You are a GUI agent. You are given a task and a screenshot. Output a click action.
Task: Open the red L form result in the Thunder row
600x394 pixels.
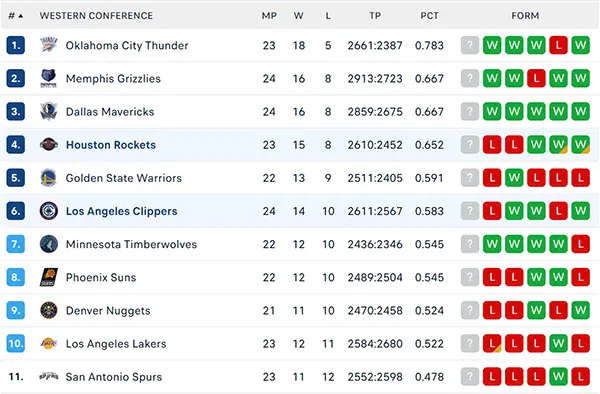tap(558, 45)
